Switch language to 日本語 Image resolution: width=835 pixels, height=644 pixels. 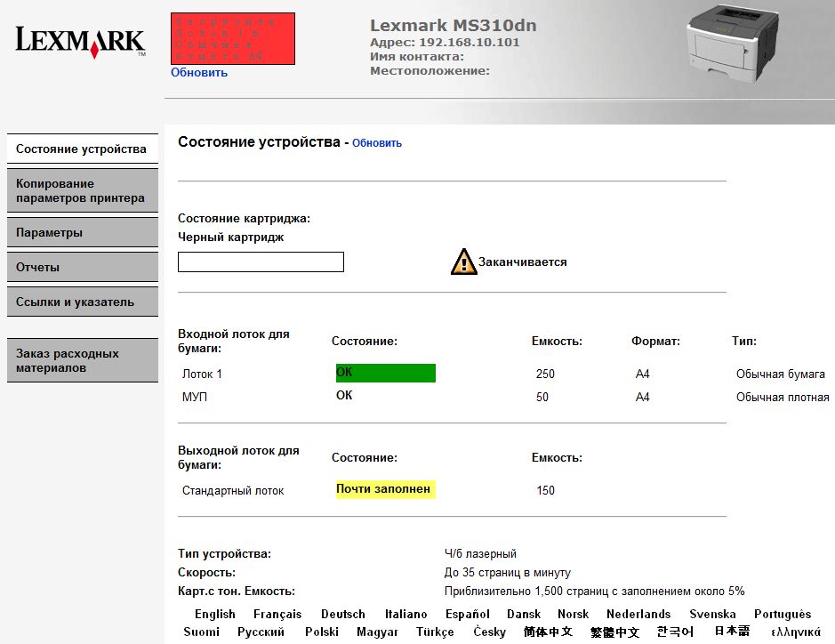732,632
